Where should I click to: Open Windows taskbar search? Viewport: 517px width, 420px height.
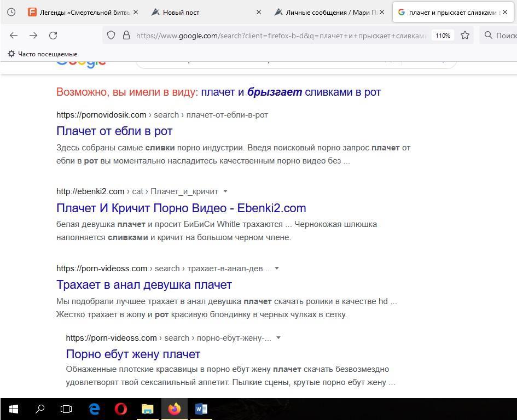point(40,409)
